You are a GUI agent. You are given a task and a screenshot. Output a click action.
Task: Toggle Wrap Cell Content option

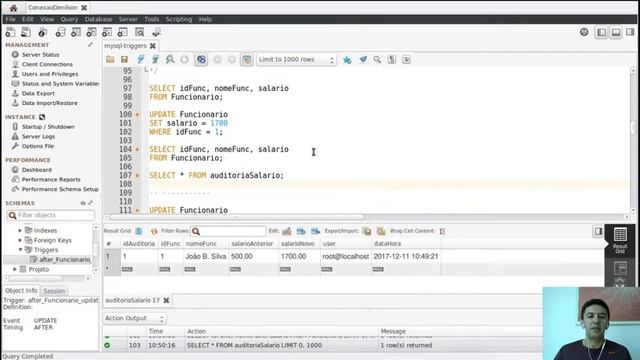pos(442,231)
